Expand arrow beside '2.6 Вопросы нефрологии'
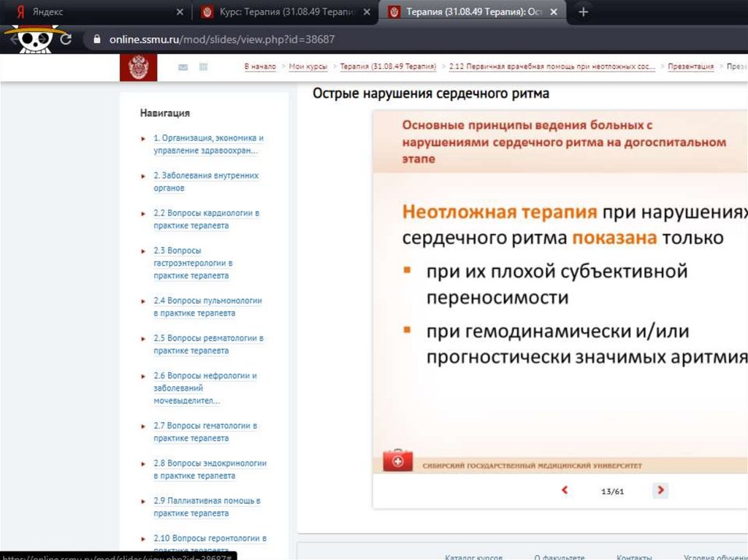Image resolution: width=748 pixels, height=560 pixels. point(143,376)
